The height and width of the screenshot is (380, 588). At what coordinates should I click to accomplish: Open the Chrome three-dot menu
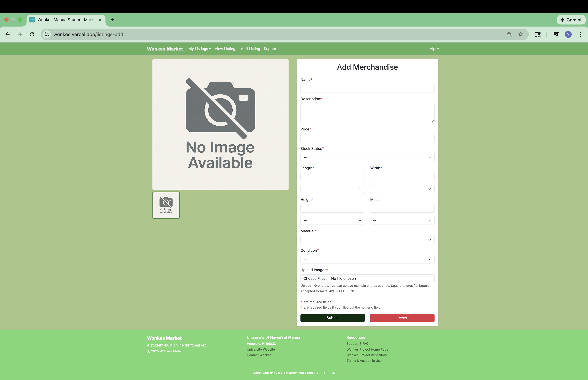[580, 34]
